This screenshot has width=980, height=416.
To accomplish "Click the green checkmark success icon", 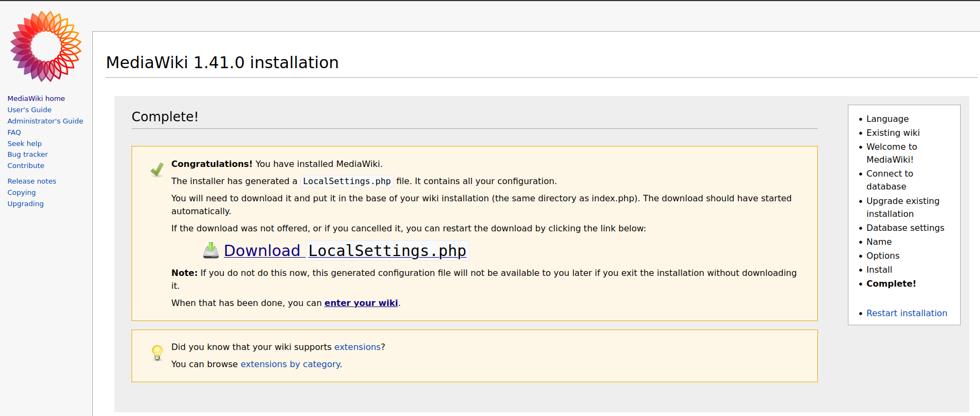I will pyautogui.click(x=157, y=170).
